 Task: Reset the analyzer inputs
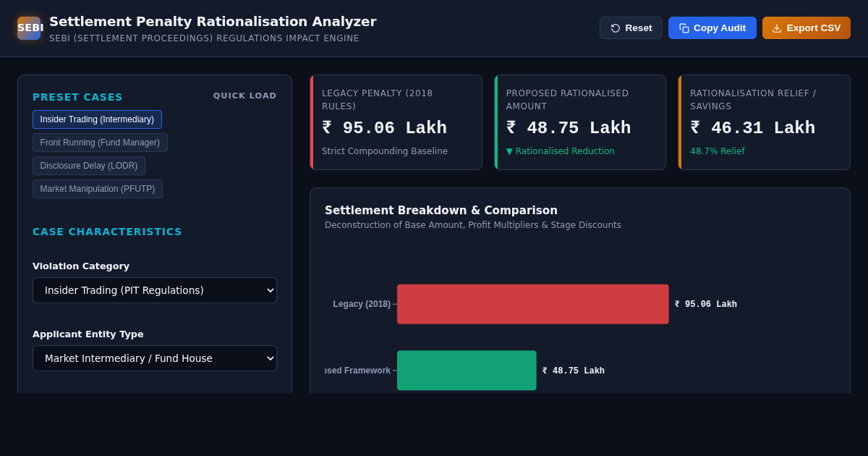[631, 28]
